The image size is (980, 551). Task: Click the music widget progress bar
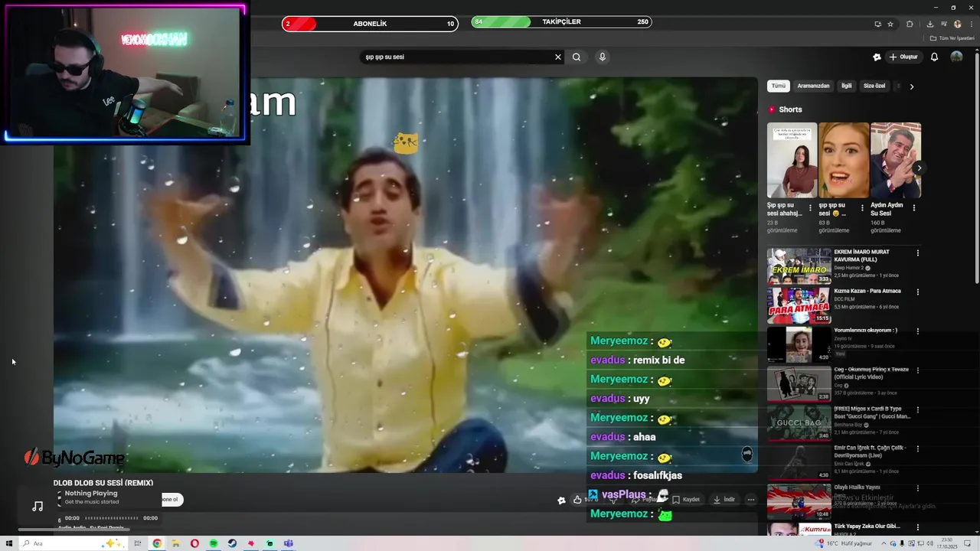[112, 518]
